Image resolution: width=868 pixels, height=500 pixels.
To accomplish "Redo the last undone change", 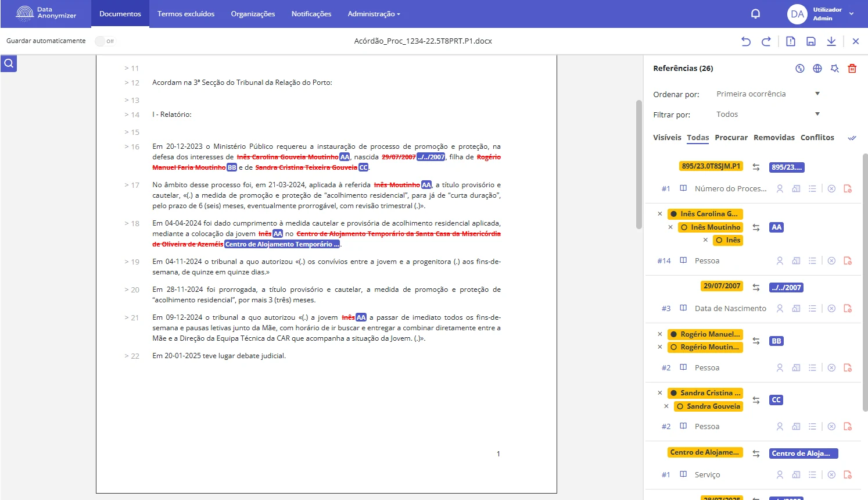I will pyautogui.click(x=766, y=41).
